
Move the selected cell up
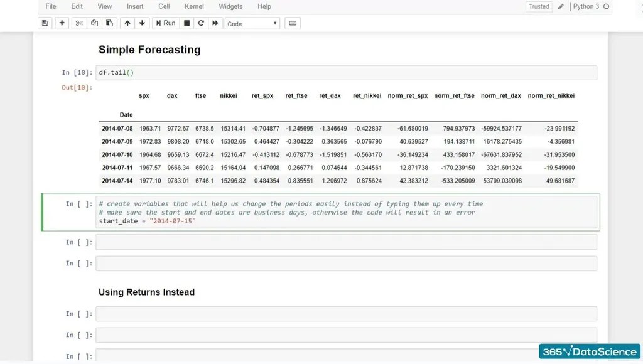(128, 23)
